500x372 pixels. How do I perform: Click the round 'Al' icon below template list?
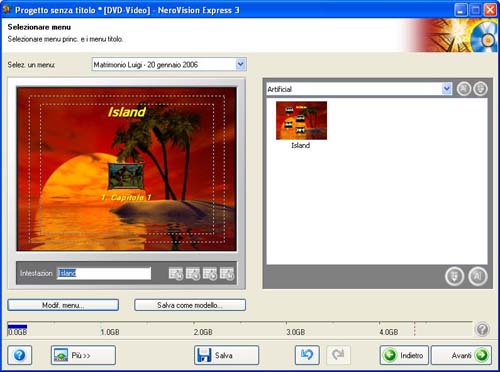[x=478, y=276]
